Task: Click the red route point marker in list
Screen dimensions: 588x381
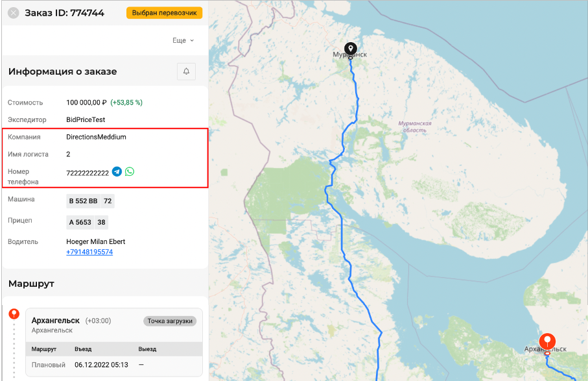Action: point(14,314)
